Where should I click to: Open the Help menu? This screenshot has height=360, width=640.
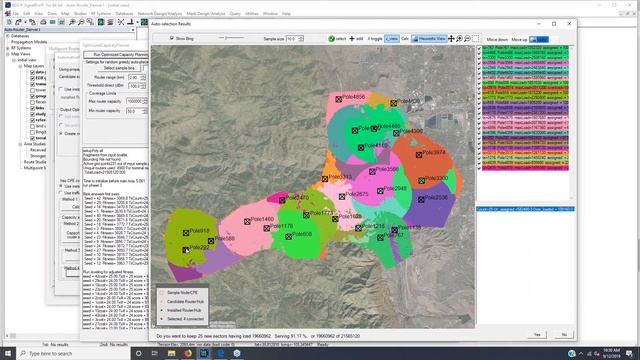tap(286, 14)
